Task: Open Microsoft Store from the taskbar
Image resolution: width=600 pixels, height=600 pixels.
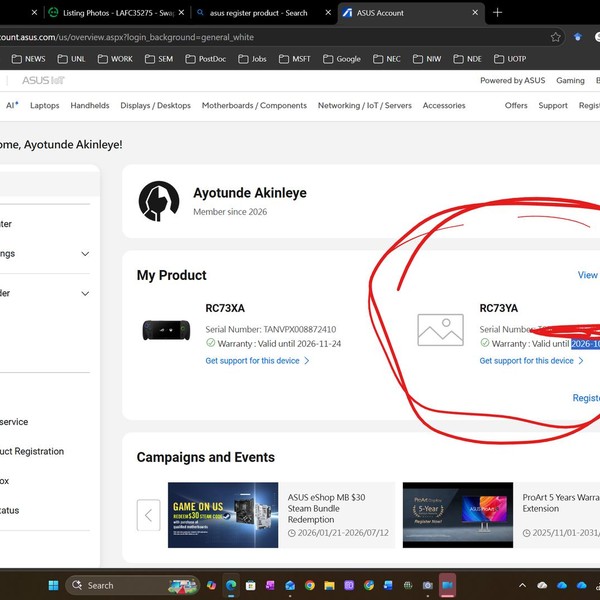Action: tap(251, 585)
